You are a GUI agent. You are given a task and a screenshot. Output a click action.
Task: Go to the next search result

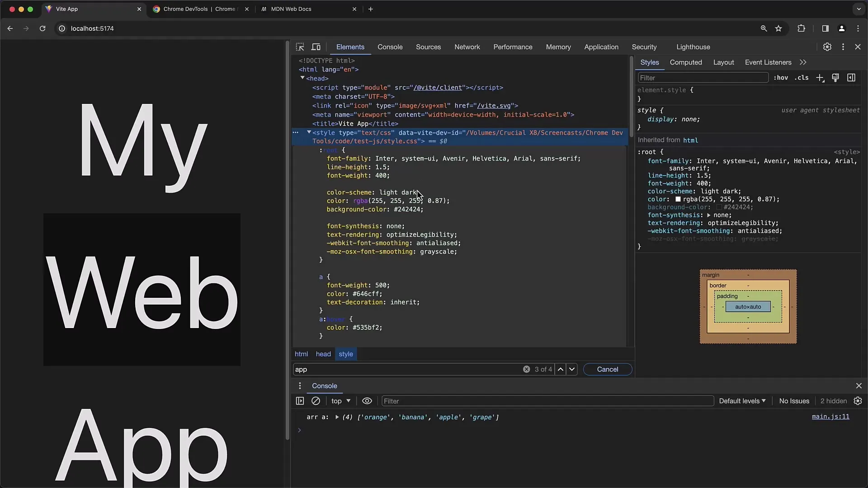click(572, 369)
